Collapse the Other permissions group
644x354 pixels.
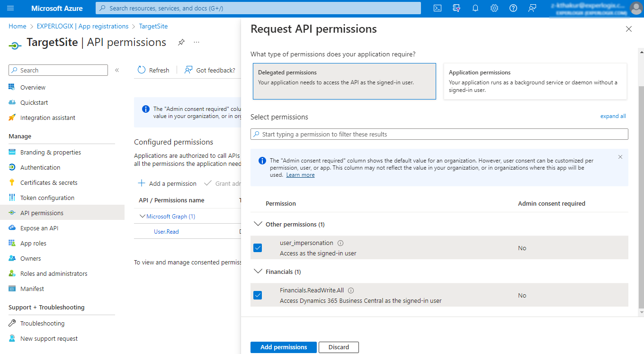(258, 224)
